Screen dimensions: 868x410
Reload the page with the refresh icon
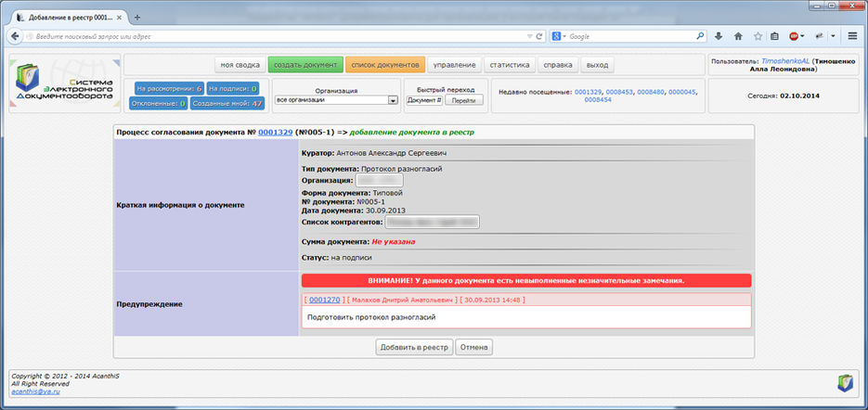(539, 36)
